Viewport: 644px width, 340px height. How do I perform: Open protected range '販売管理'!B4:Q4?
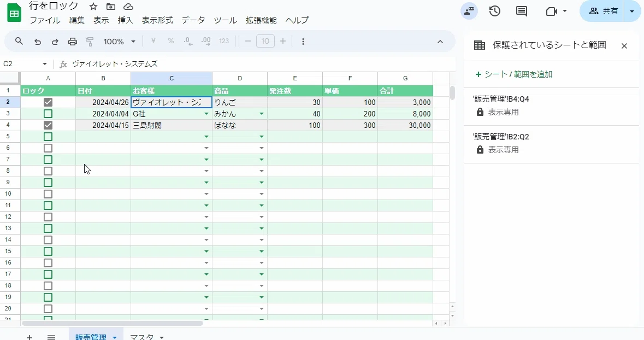[552, 106]
